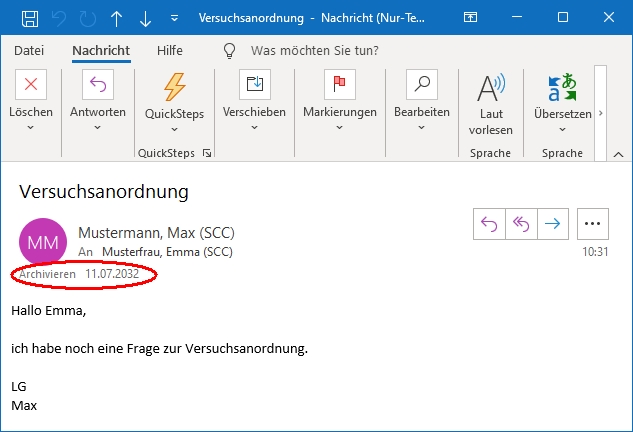Reply using the arrow icon in message header
Screen dimensions: 633x432
coord(489,224)
